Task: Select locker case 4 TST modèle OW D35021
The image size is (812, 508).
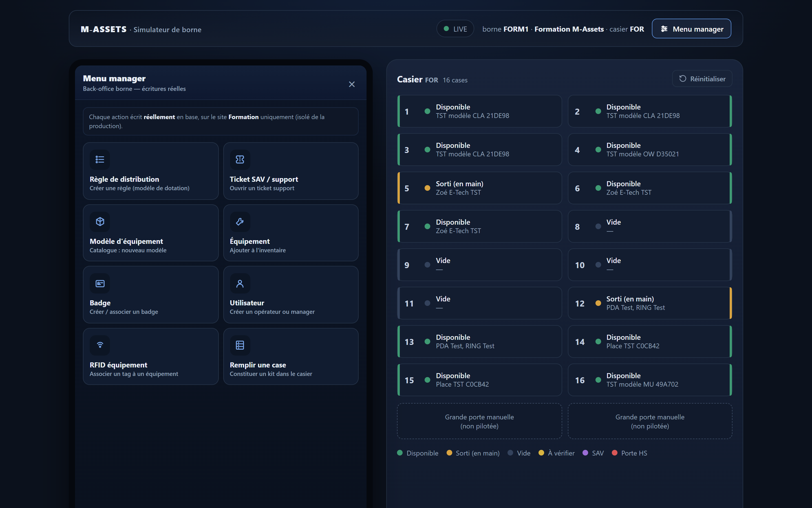Action: pos(650,150)
